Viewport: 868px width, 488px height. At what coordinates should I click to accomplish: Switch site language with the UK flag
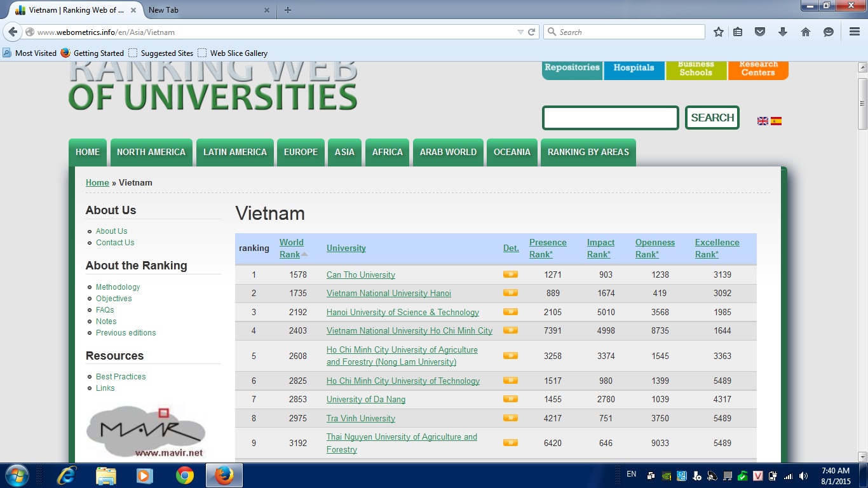click(x=763, y=121)
